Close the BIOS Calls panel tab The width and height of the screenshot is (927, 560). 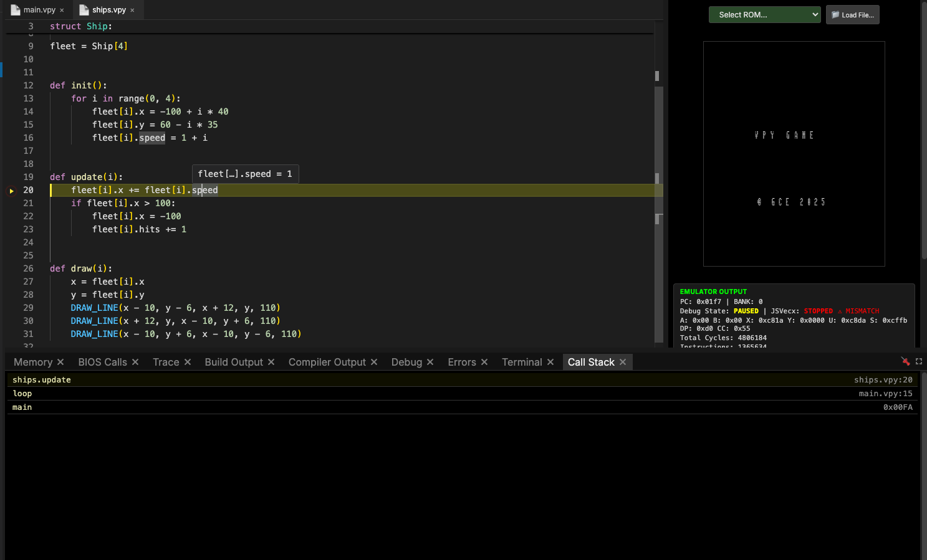135,362
